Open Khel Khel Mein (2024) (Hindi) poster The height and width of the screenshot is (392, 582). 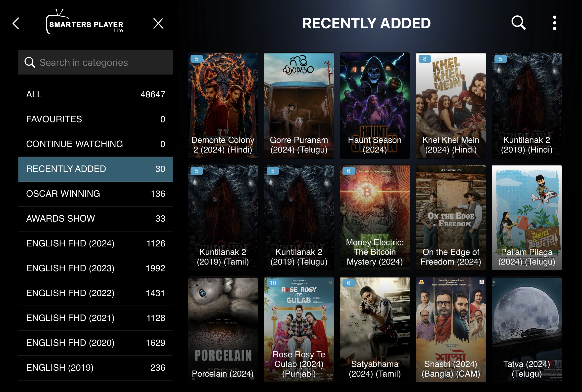pos(451,106)
